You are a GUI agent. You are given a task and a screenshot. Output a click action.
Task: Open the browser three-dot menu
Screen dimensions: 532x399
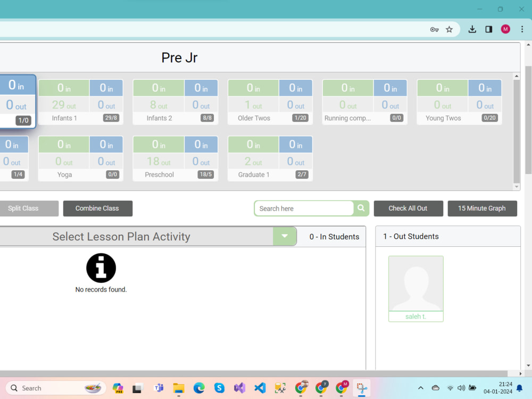click(522, 29)
